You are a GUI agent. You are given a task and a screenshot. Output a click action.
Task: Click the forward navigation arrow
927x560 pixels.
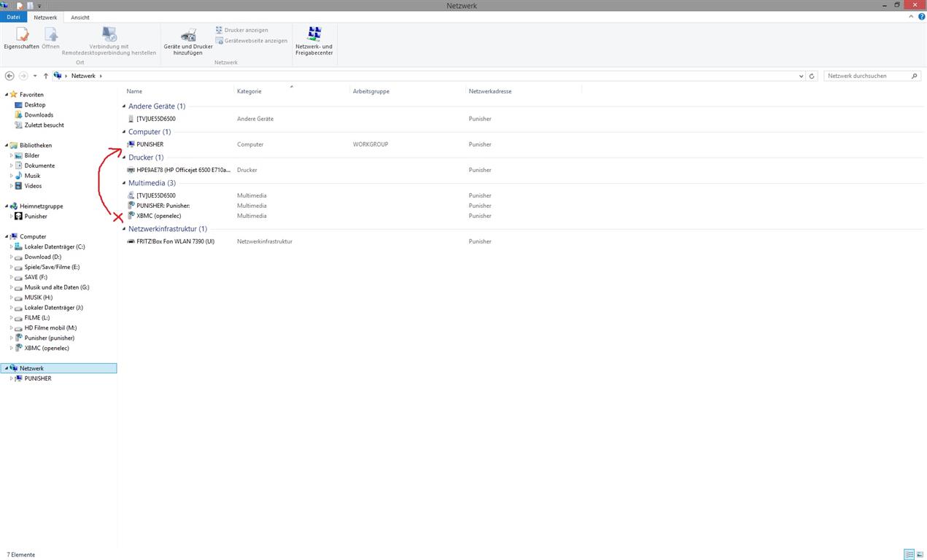point(23,76)
